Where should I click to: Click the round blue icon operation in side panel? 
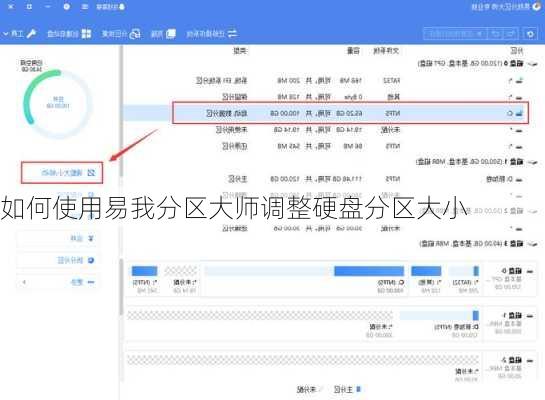click(x=91, y=260)
